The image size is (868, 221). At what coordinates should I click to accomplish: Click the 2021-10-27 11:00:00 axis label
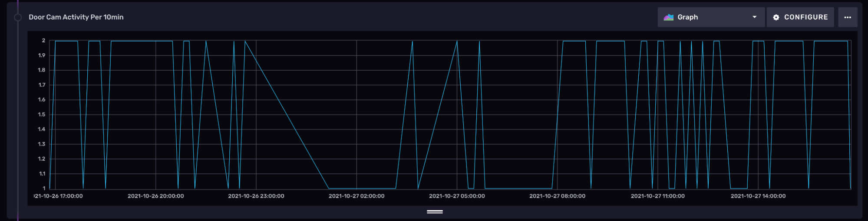(x=657, y=196)
